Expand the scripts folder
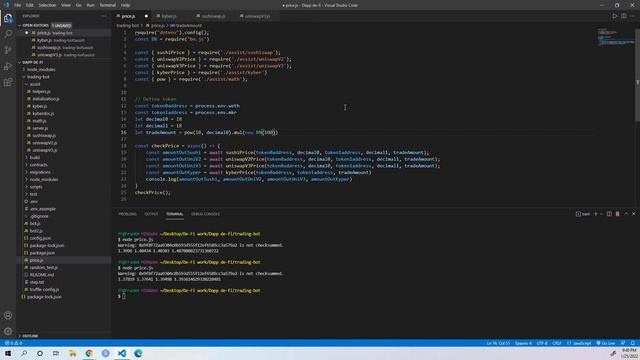 36,187
